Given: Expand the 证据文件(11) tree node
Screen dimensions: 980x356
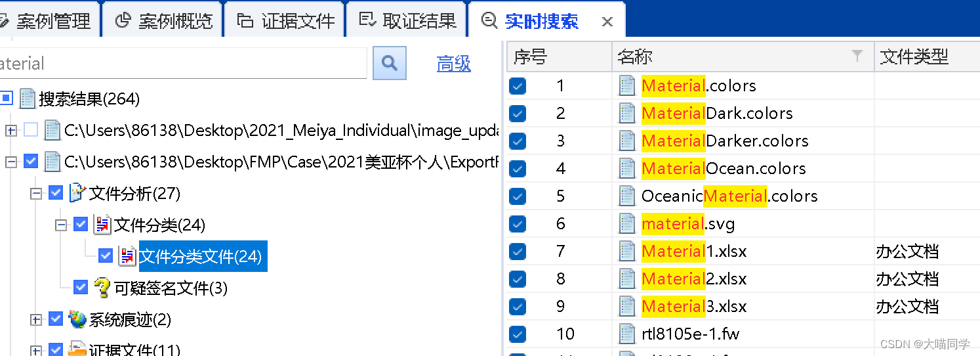Looking at the screenshot, I should pyautogui.click(x=36, y=351).
